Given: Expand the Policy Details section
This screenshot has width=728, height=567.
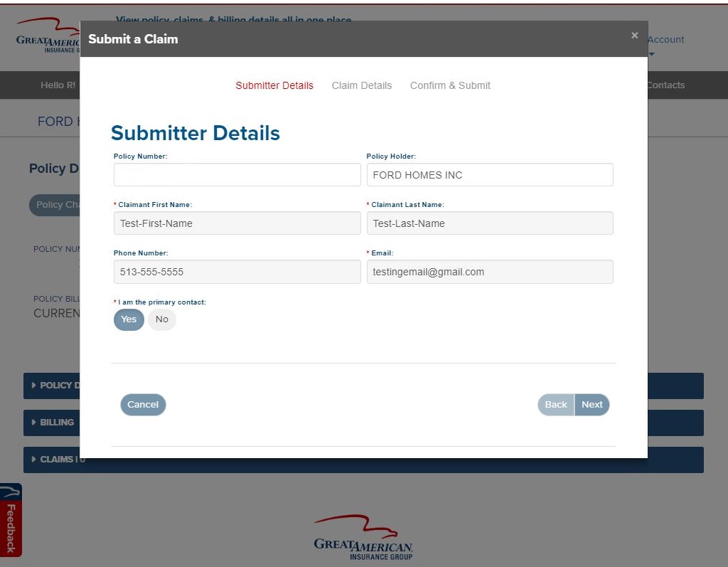Looking at the screenshot, I should [x=54, y=386].
